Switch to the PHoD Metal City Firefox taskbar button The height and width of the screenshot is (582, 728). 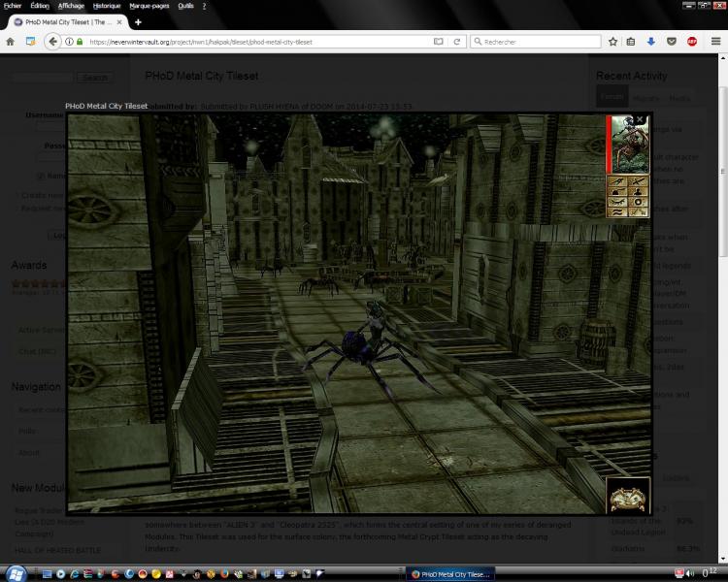450,574
